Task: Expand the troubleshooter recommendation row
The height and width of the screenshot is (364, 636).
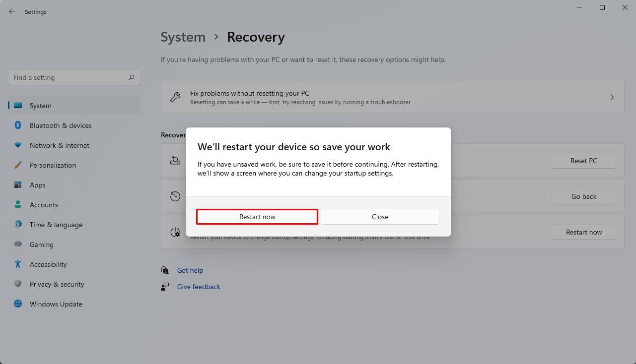Action: [612, 97]
